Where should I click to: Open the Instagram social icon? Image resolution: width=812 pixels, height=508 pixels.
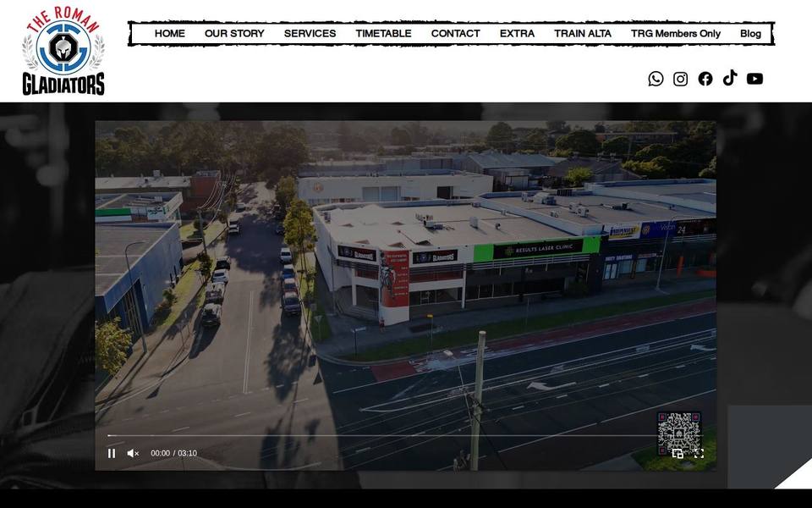coord(680,79)
